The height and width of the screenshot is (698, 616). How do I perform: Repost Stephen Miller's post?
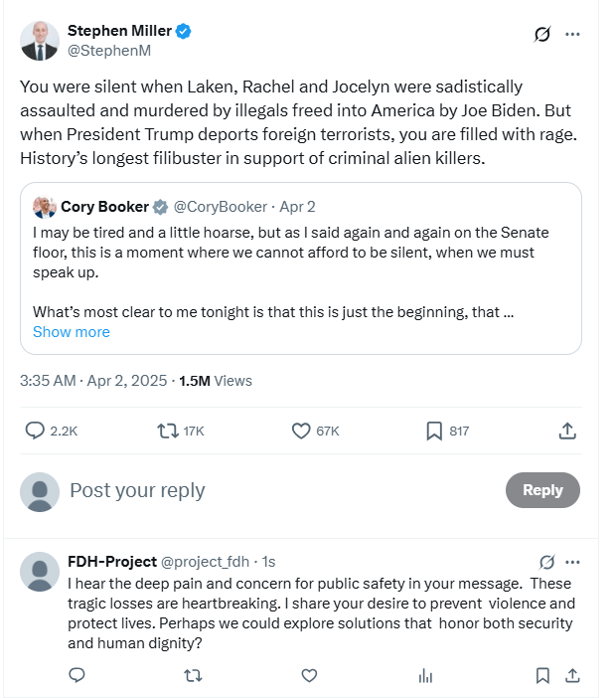pyautogui.click(x=168, y=431)
